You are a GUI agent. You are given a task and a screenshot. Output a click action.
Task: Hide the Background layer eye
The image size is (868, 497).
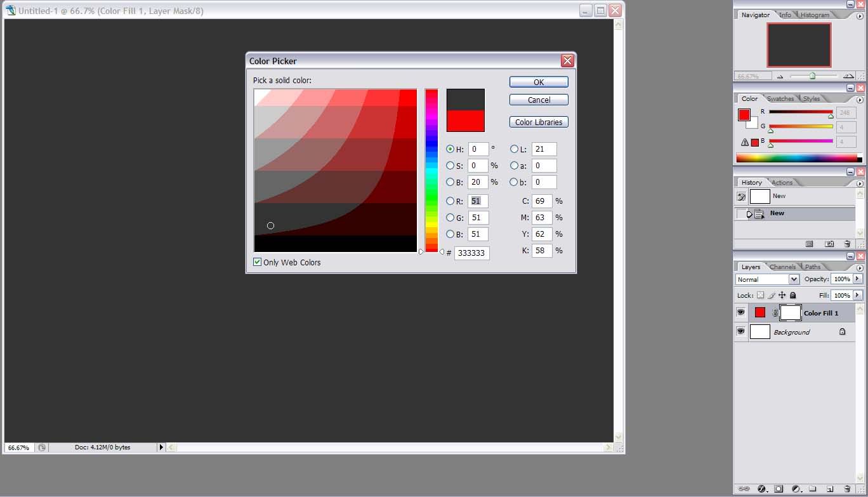[x=740, y=331]
